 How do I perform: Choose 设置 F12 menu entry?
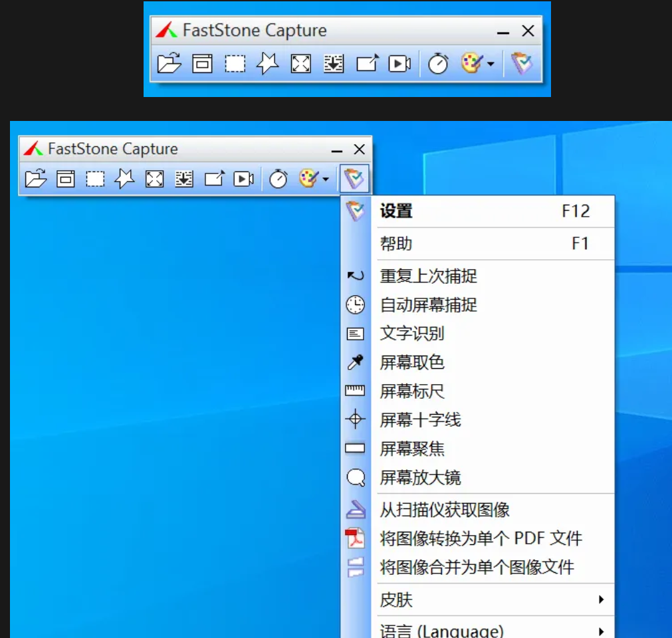pos(477,211)
